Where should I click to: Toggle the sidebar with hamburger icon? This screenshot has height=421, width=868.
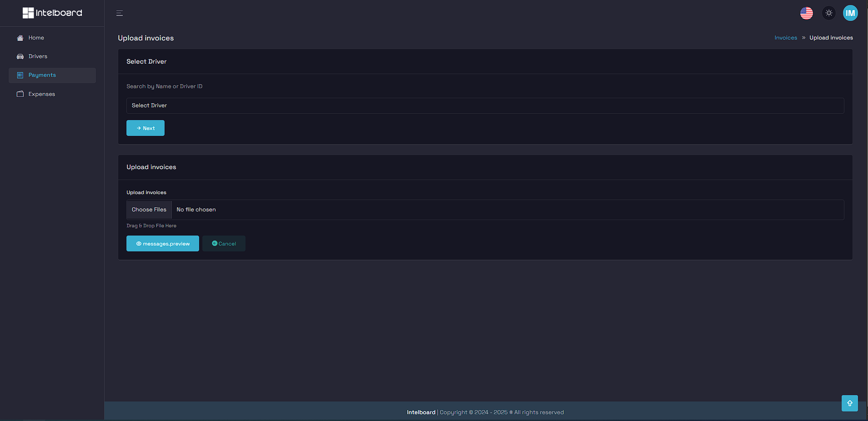click(x=119, y=13)
